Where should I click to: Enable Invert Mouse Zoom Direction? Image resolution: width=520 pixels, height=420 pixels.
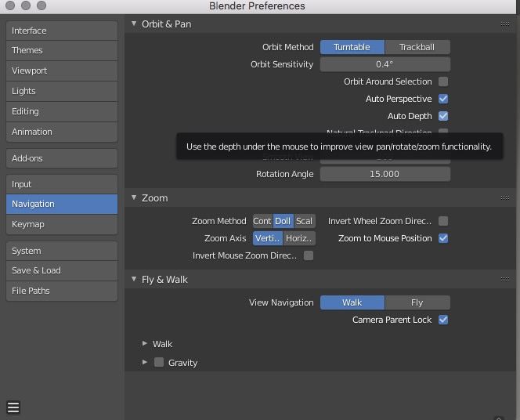click(309, 255)
